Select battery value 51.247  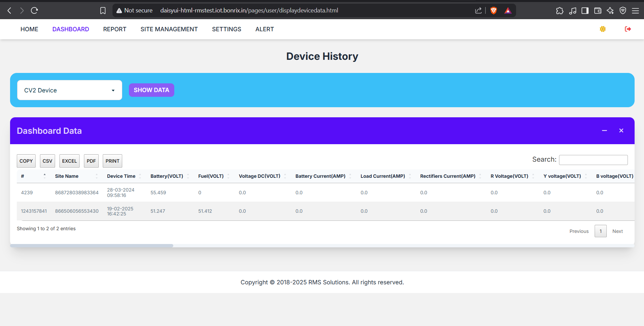[x=158, y=211]
